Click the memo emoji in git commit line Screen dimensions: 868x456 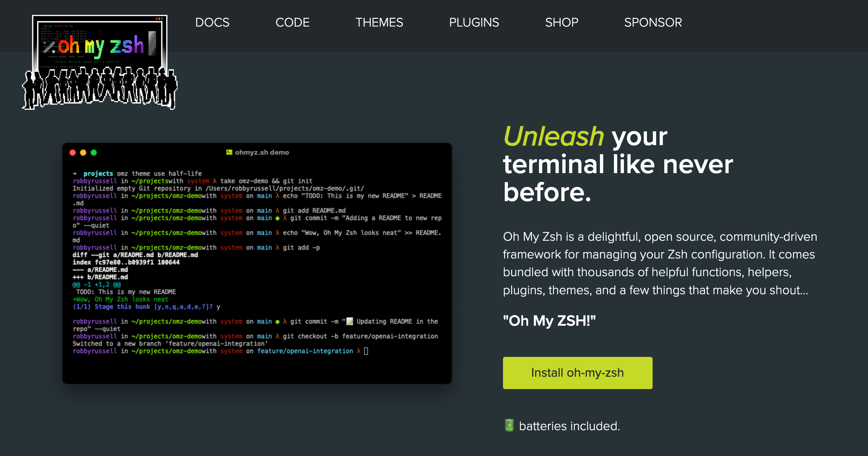pyautogui.click(x=349, y=321)
